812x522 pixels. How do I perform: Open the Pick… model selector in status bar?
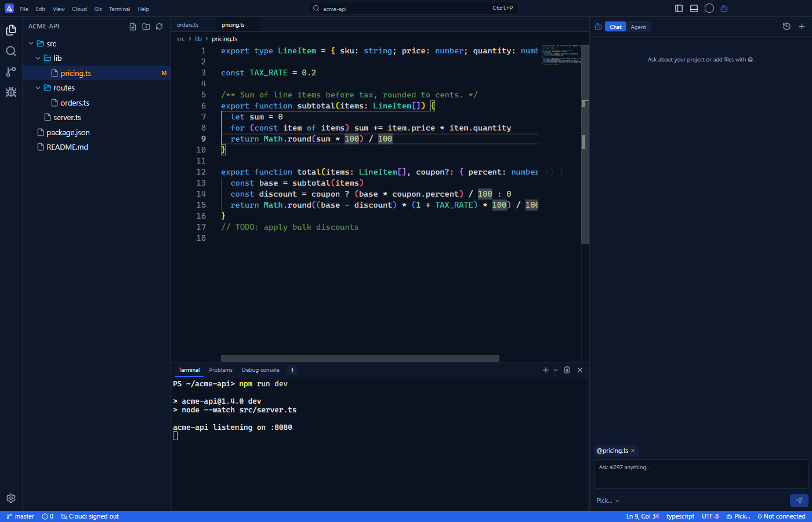738,516
